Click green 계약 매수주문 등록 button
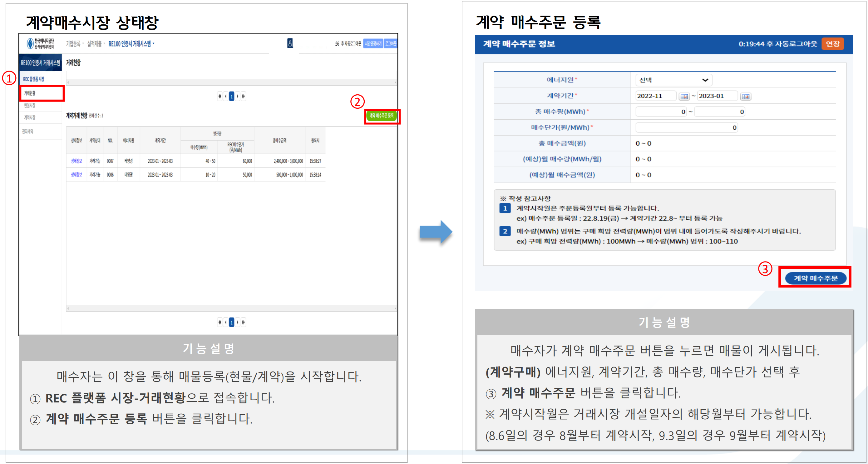The image size is (868, 464). point(382,116)
